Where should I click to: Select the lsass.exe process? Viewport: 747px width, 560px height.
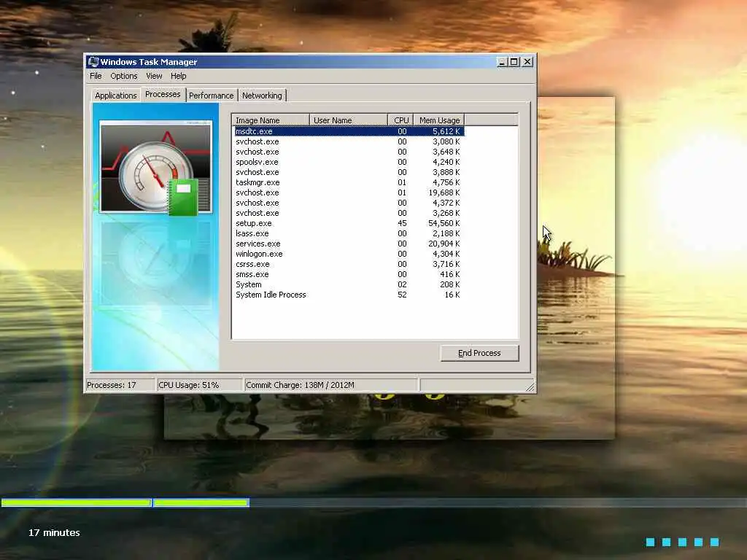coord(349,233)
